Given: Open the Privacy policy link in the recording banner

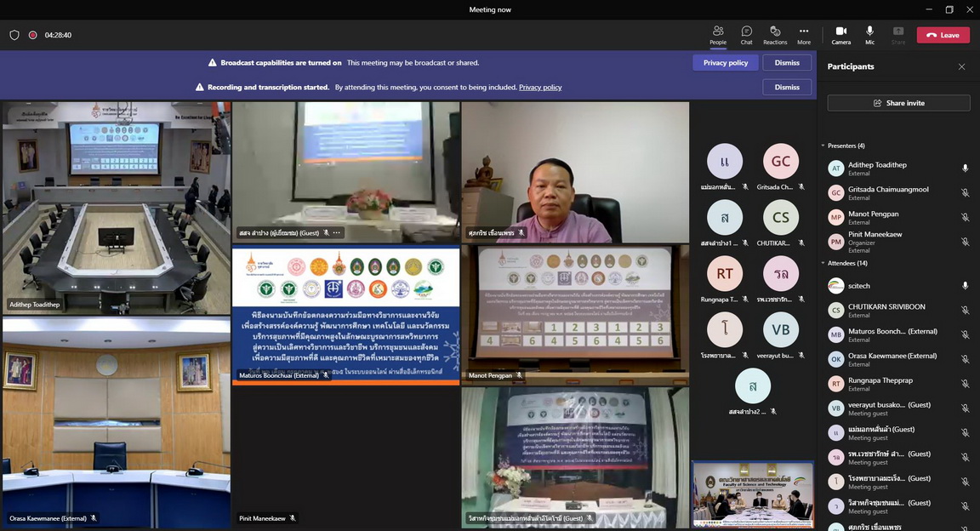Looking at the screenshot, I should point(540,87).
